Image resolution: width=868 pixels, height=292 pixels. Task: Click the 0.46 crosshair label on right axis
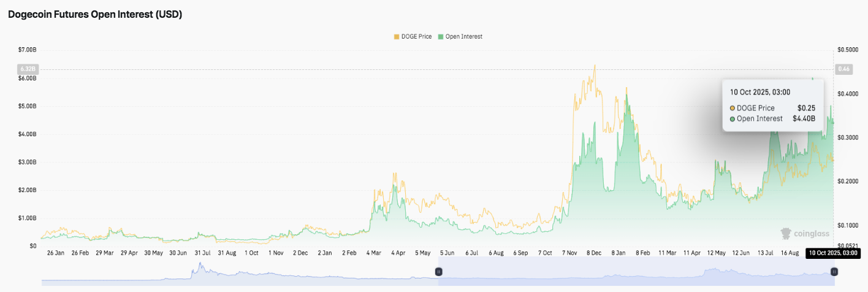(x=843, y=69)
